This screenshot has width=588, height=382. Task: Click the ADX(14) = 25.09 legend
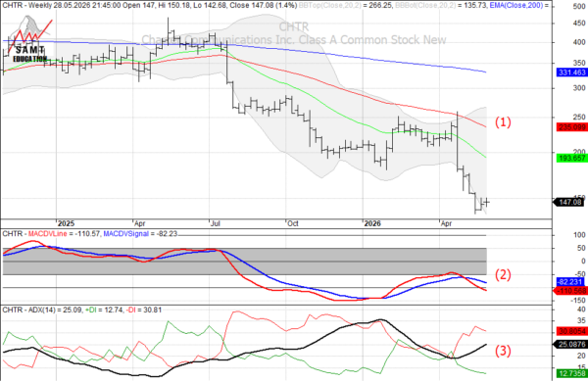click(x=56, y=310)
